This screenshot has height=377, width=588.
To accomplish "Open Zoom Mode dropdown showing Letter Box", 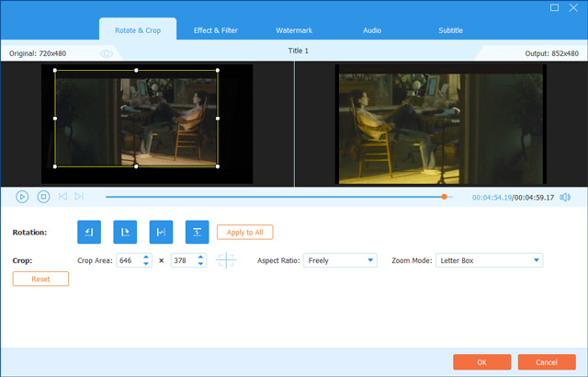I will (489, 260).
